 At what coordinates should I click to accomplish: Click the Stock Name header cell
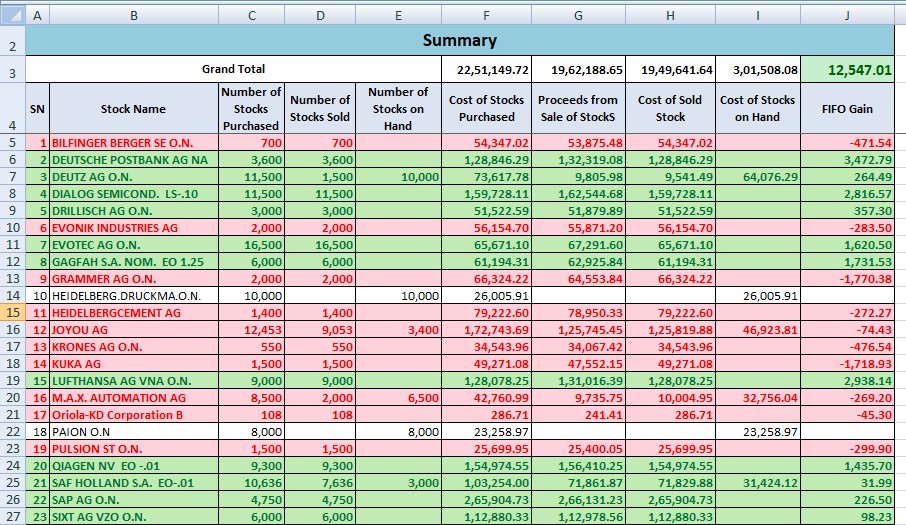[x=133, y=109]
